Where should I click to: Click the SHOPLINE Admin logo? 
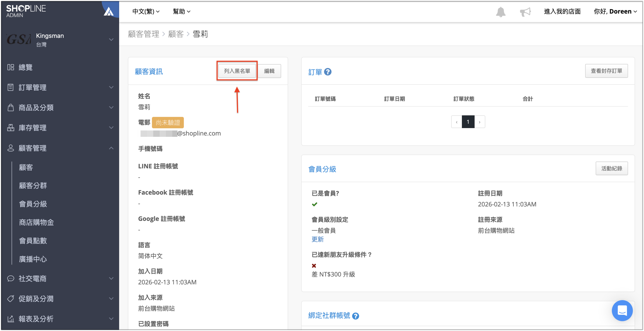click(26, 11)
